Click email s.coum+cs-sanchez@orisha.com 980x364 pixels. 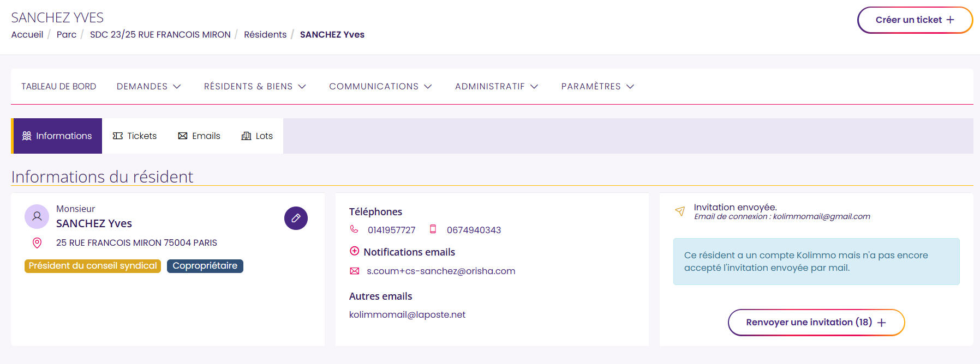[x=441, y=271]
